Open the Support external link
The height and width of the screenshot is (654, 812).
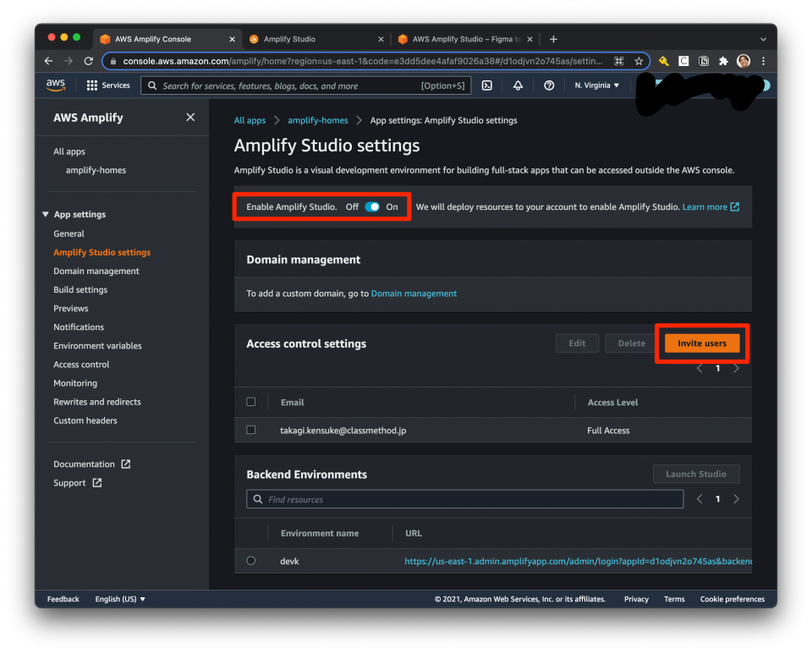(x=77, y=482)
